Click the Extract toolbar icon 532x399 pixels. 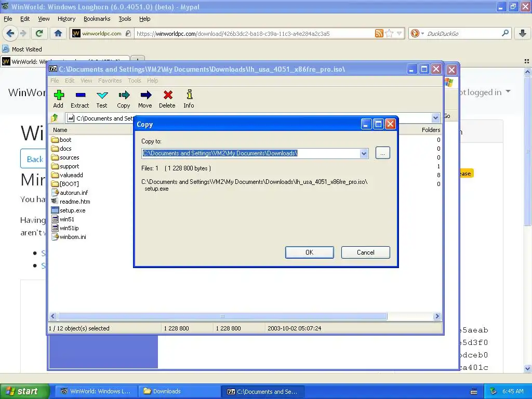coord(81,96)
